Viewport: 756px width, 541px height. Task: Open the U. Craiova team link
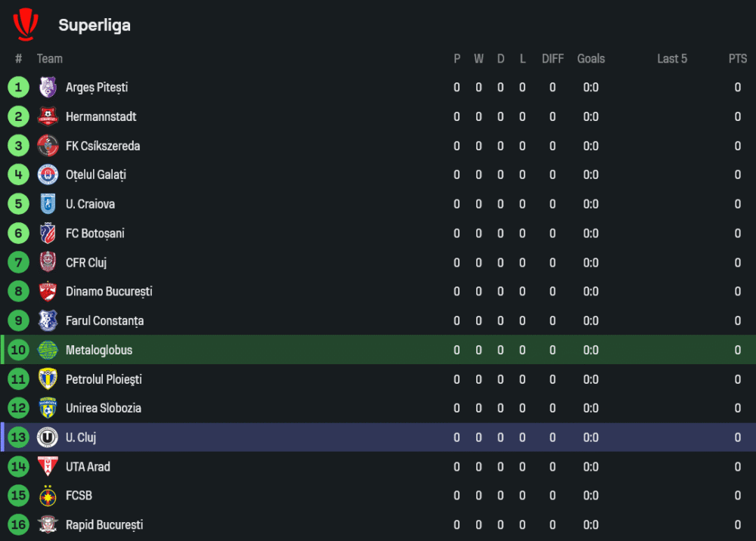click(x=90, y=204)
